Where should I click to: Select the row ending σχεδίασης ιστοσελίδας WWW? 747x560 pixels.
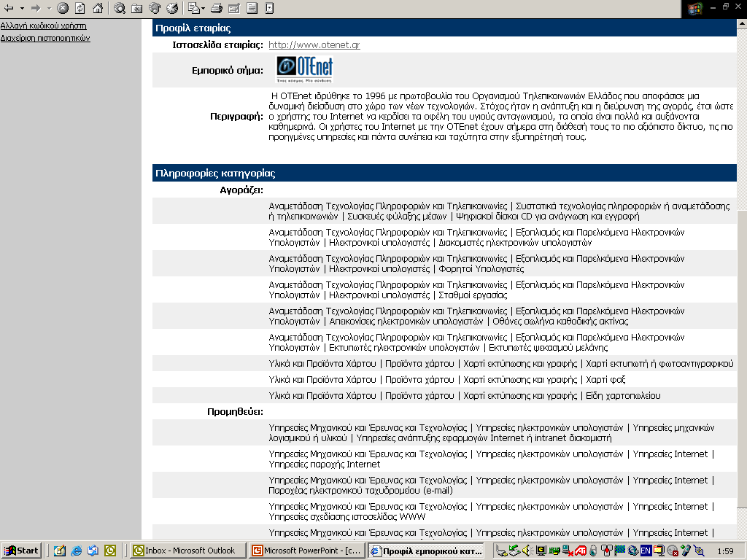444,511
